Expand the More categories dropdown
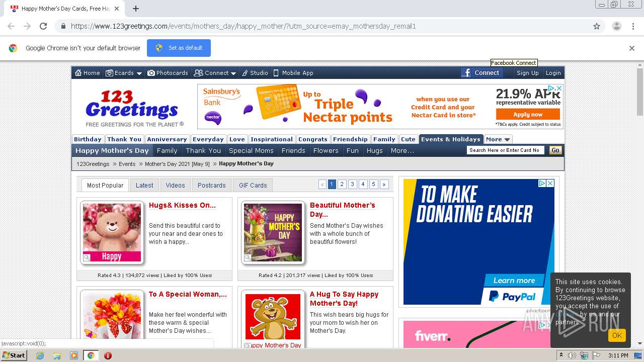Image resolution: width=644 pixels, height=362 pixels. [x=498, y=139]
